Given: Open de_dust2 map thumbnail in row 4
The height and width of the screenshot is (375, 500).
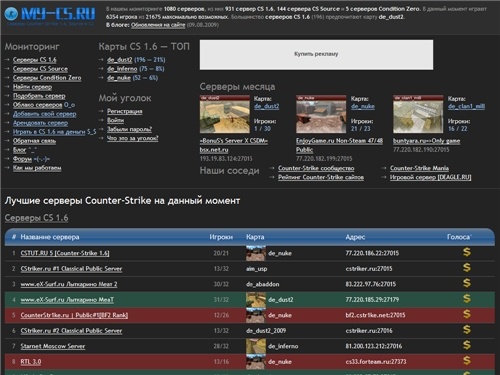Looking at the screenshot, I should (256, 300).
